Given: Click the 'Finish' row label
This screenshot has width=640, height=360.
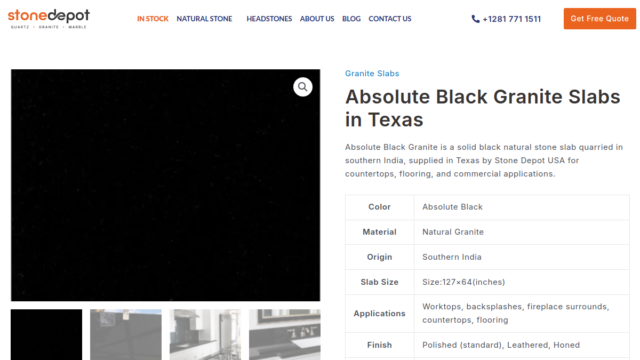Looking at the screenshot, I should click(379, 345).
